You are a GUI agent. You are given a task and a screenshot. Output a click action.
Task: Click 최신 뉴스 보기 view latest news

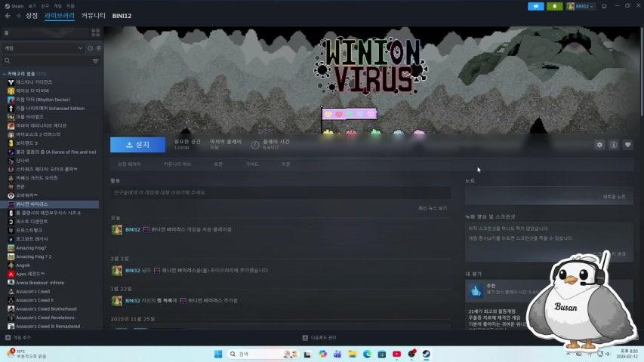tap(433, 208)
